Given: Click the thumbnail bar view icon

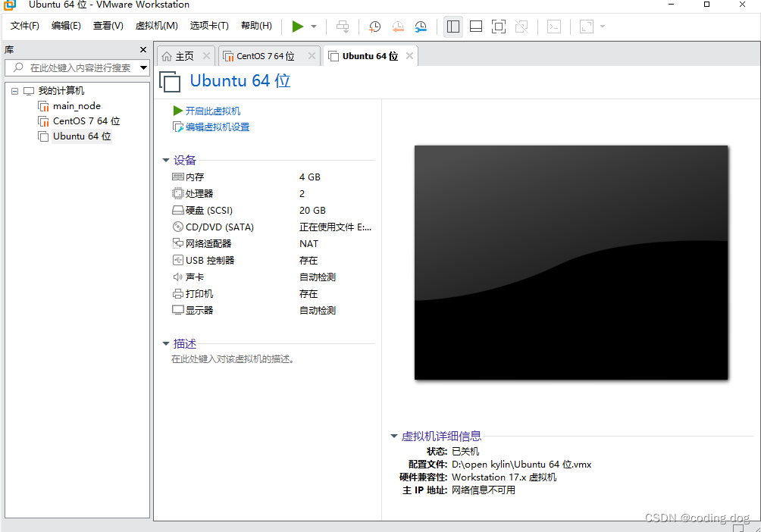Looking at the screenshot, I should point(475,27).
